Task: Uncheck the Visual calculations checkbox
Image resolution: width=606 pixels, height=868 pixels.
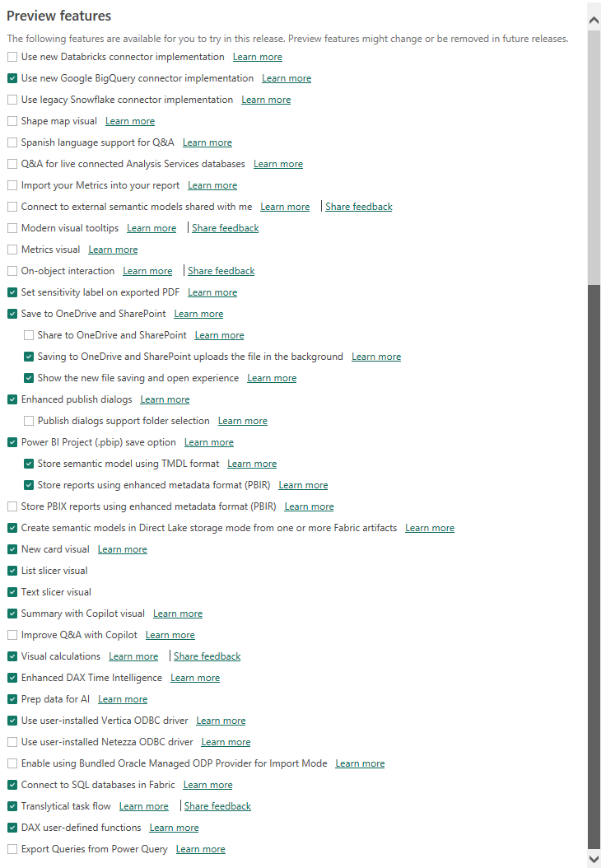Action: coord(12,656)
